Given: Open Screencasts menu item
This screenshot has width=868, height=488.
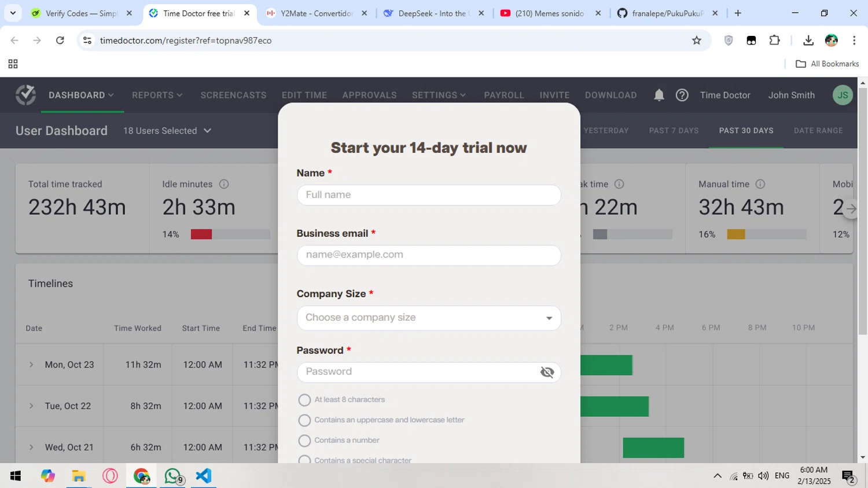Looking at the screenshot, I should (x=233, y=95).
